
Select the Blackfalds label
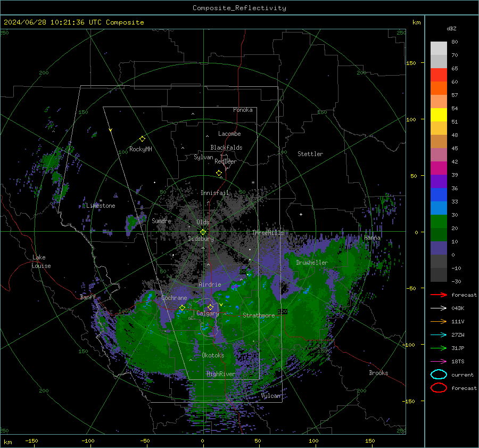[x=226, y=148]
